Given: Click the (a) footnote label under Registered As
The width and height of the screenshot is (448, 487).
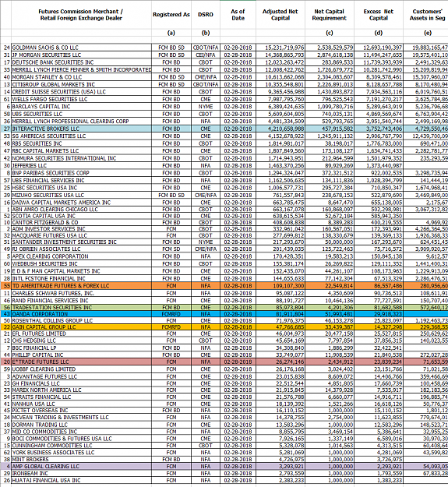Looking at the screenshot, I should pos(171,33).
